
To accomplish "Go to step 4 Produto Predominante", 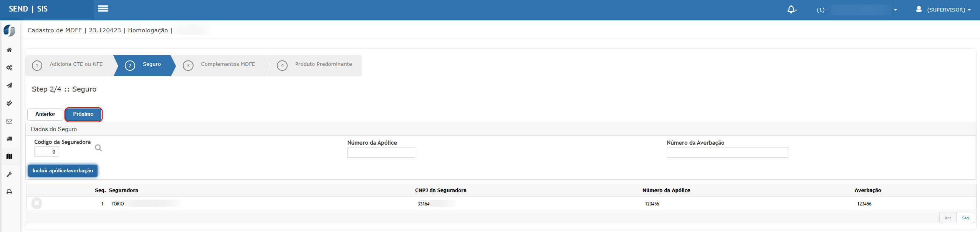I will pyautogui.click(x=315, y=65).
